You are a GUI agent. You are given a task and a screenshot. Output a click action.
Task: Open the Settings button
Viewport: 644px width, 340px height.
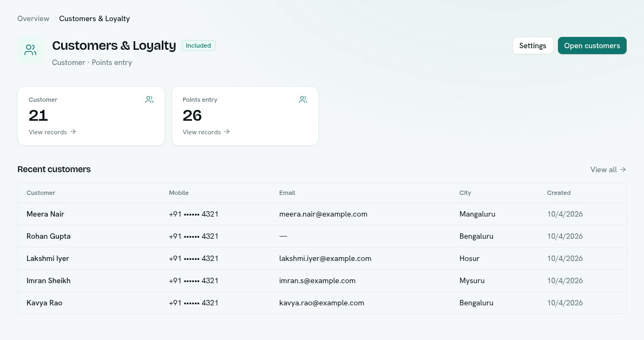533,45
